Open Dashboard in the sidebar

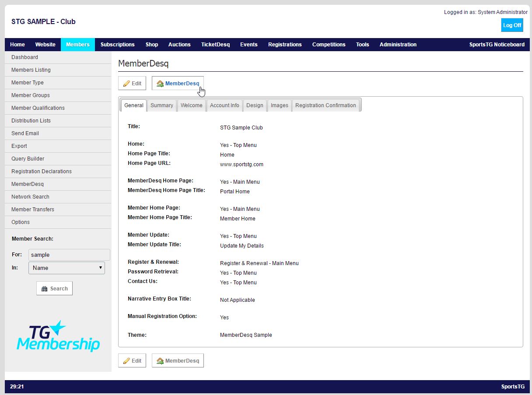(58, 57)
